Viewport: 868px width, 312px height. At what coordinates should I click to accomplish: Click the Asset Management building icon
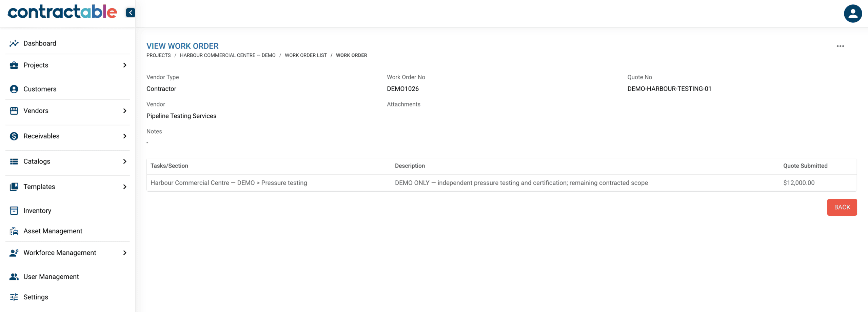[14, 231]
